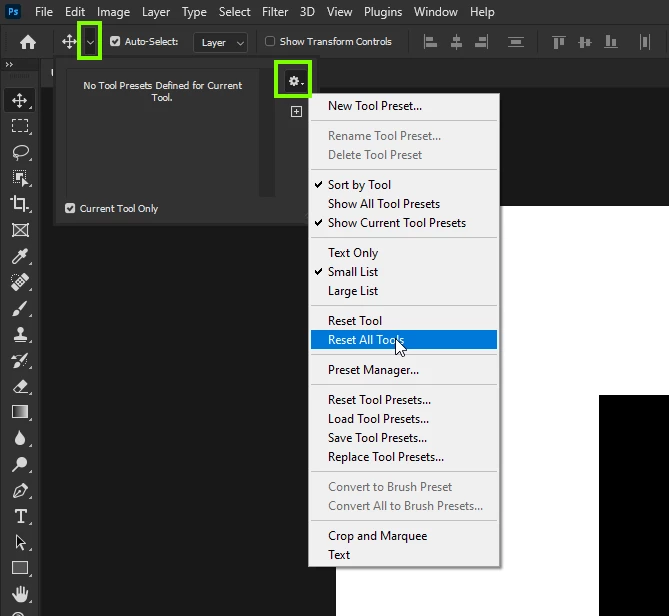Select the Clone Stamp tool

coord(20,334)
